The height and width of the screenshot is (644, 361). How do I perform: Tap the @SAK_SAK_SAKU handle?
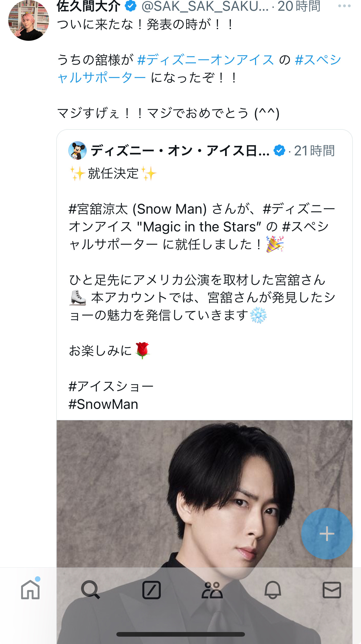tap(205, 6)
